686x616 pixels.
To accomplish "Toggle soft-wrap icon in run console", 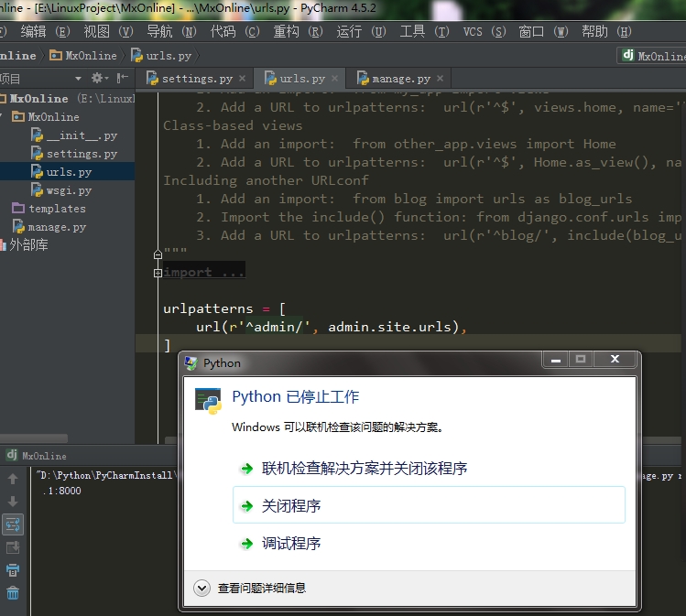I will [x=13, y=524].
